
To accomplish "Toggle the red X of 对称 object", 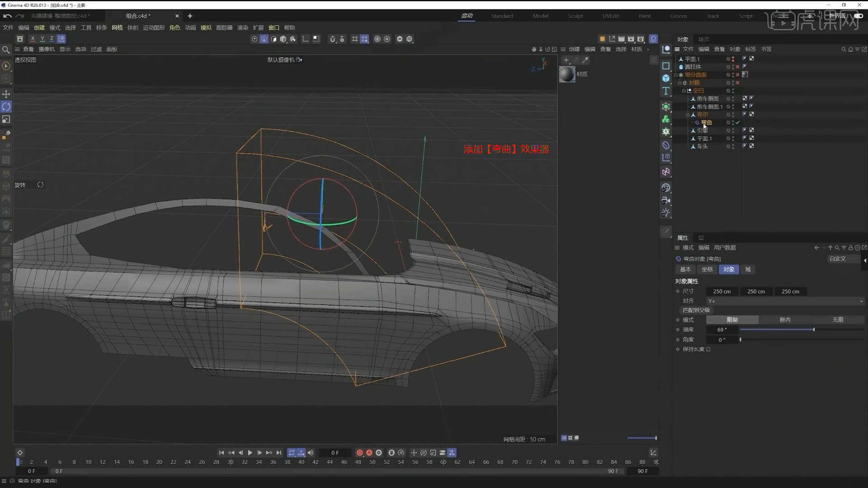I will tap(738, 83).
